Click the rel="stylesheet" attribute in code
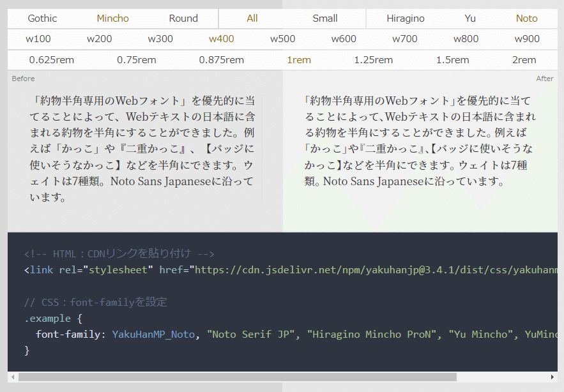Viewport: 564px width, 392px height. (106, 269)
